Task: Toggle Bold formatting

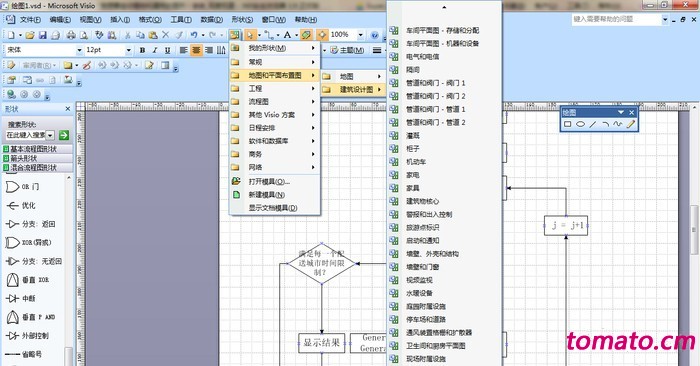Action: [142, 50]
